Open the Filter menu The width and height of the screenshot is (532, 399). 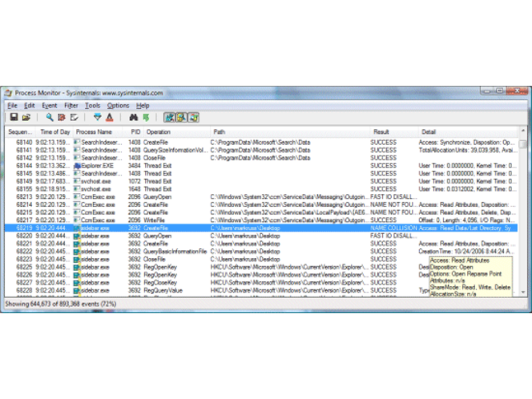point(71,106)
